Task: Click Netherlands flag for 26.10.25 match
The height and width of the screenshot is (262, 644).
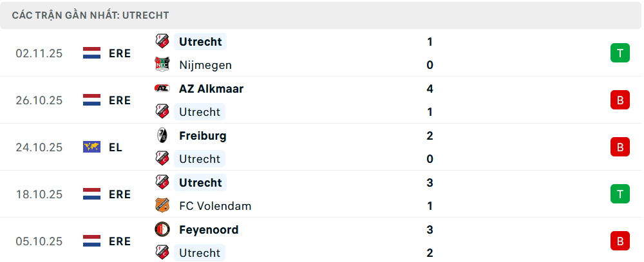Action: tap(92, 100)
